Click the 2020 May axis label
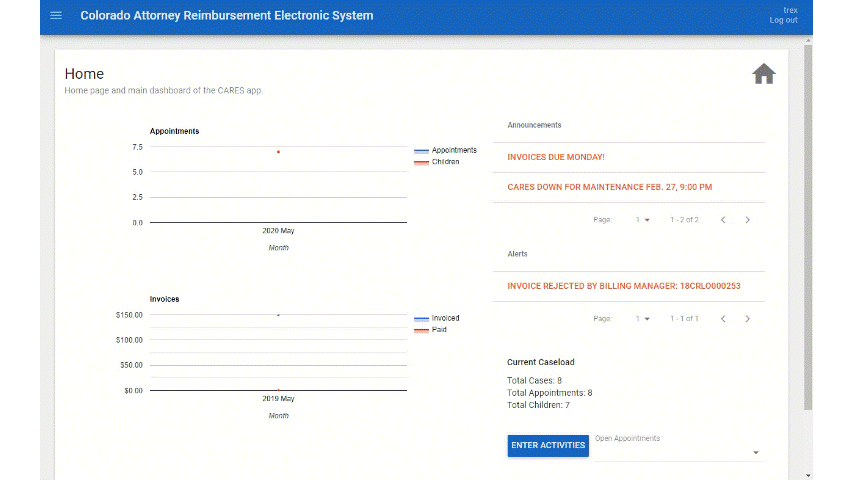853x480 pixels. point(278,231)
